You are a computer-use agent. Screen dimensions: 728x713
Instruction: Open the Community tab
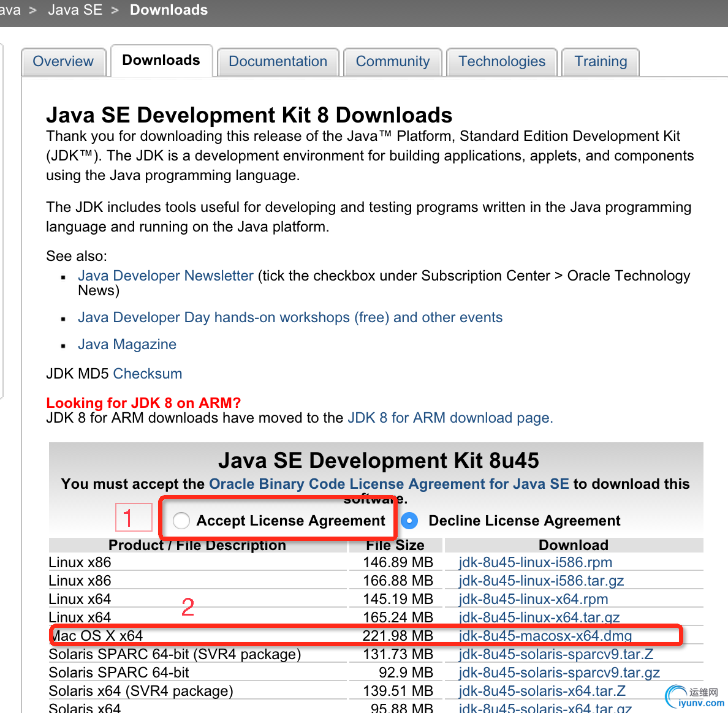point(393,61)
